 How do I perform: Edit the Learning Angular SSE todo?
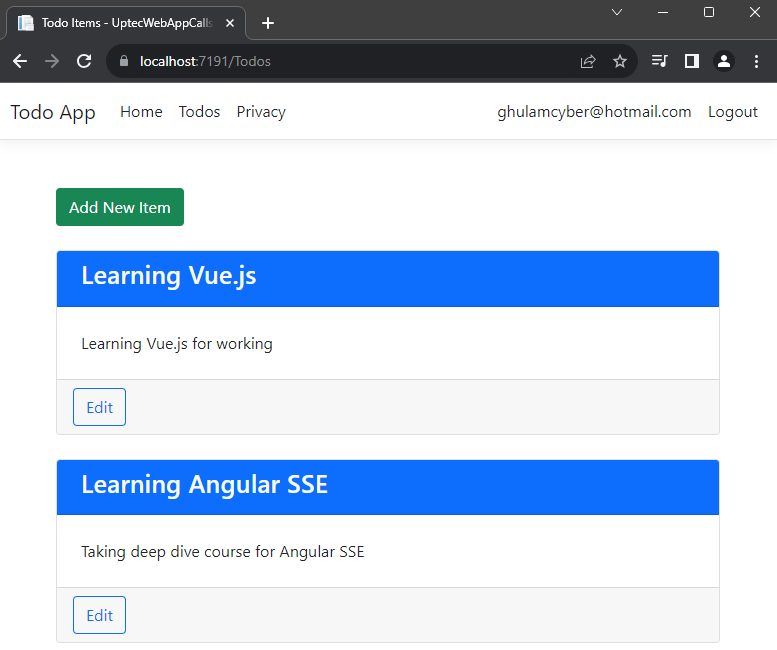tap(99, 615)
